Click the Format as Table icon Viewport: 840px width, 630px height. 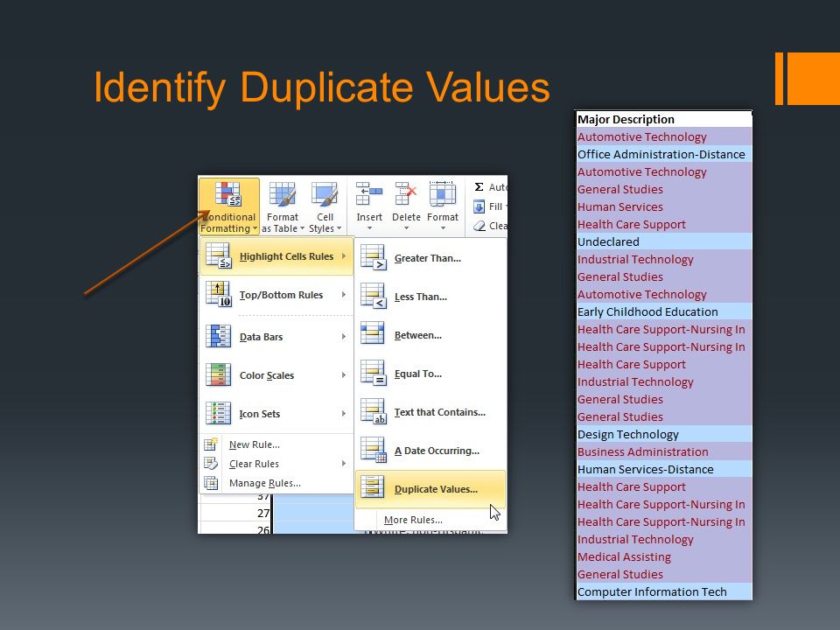(x=282, y=194)
